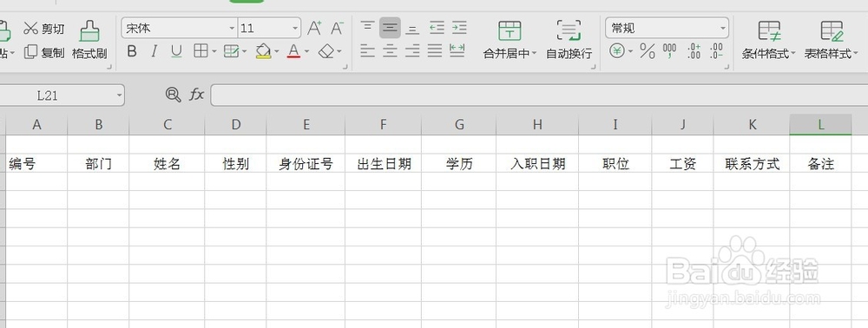Open fill color dropdown arrow

click(x=276, y=52)
